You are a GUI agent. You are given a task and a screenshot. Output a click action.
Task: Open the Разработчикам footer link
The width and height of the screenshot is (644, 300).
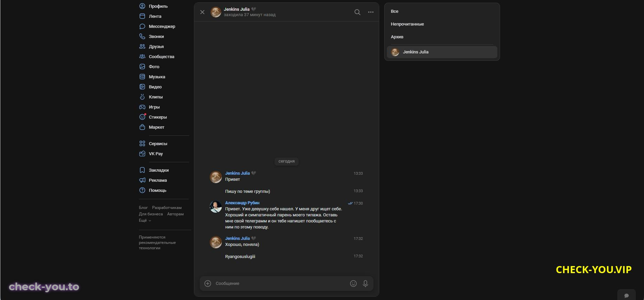pyautogui.click(x=167, y=208)
